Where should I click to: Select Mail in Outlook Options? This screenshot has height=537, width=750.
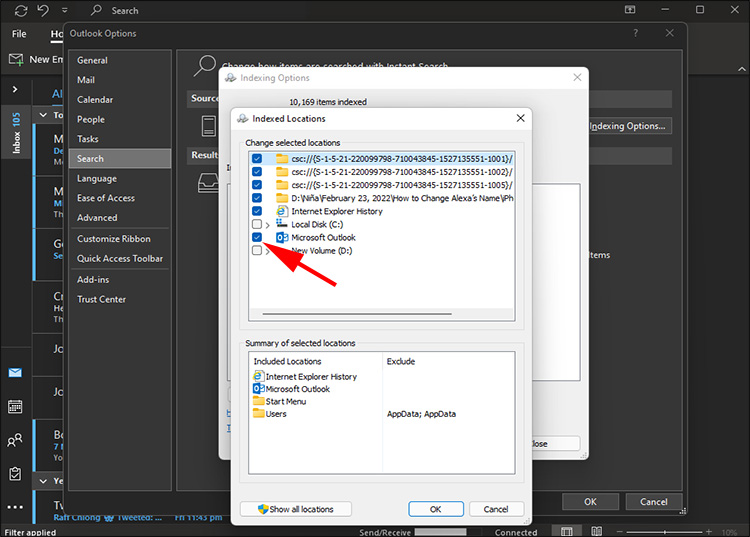pyautogui.click(x=120, y=80)
